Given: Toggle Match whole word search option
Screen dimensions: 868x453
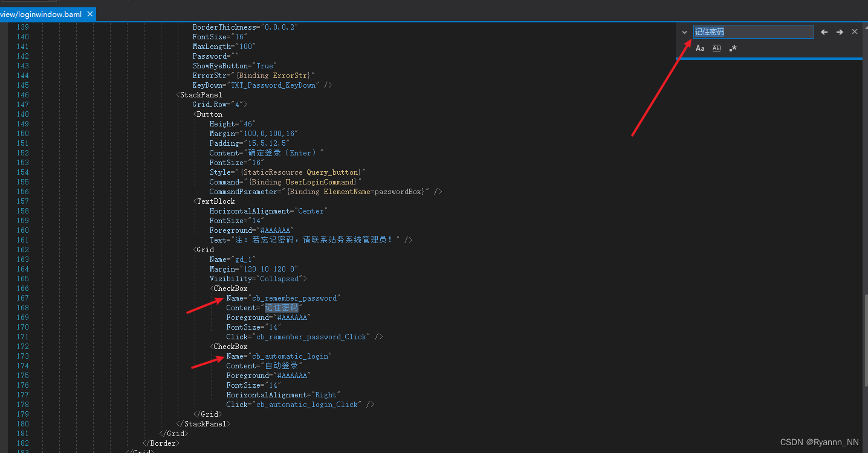Looking at the screenshot, I should [716, 48].
